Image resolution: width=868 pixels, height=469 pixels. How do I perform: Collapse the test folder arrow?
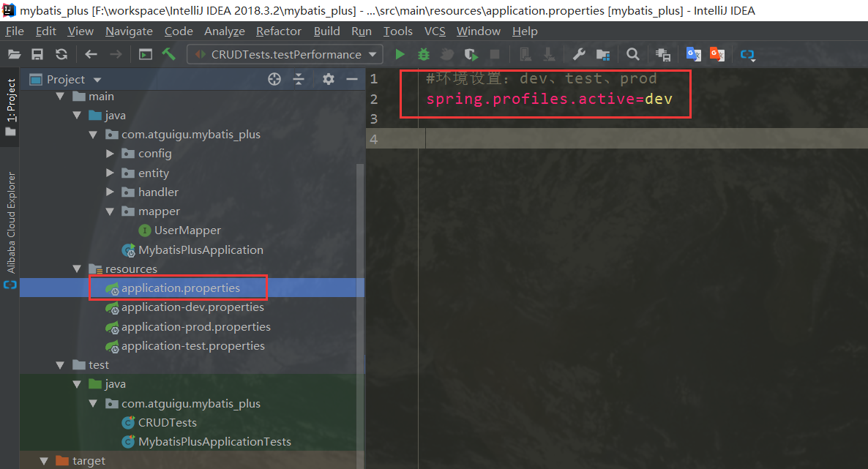click(x=60, y=365)
